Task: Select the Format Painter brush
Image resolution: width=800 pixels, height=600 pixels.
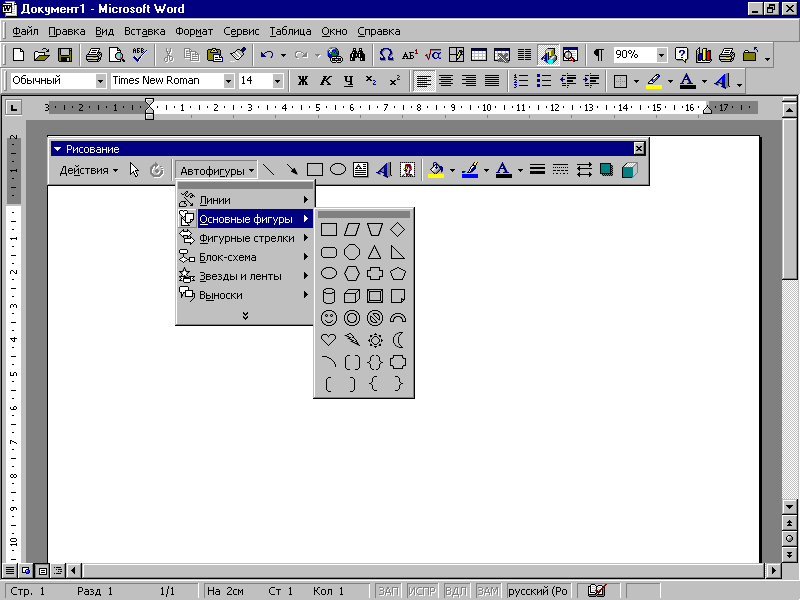Action: pos(238,55)
